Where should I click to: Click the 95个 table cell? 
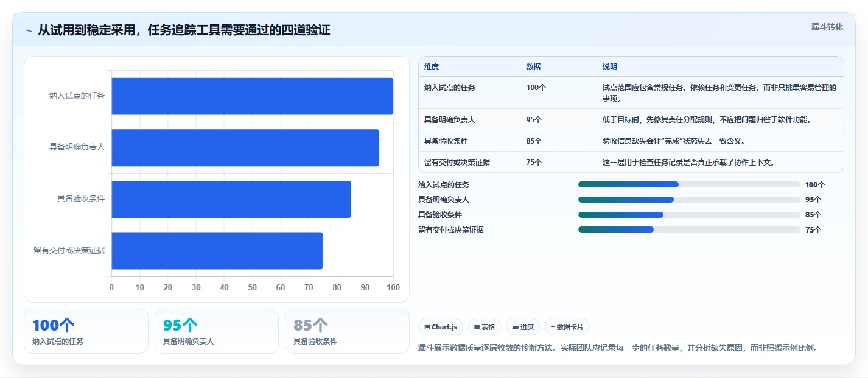tap(534, 120)
